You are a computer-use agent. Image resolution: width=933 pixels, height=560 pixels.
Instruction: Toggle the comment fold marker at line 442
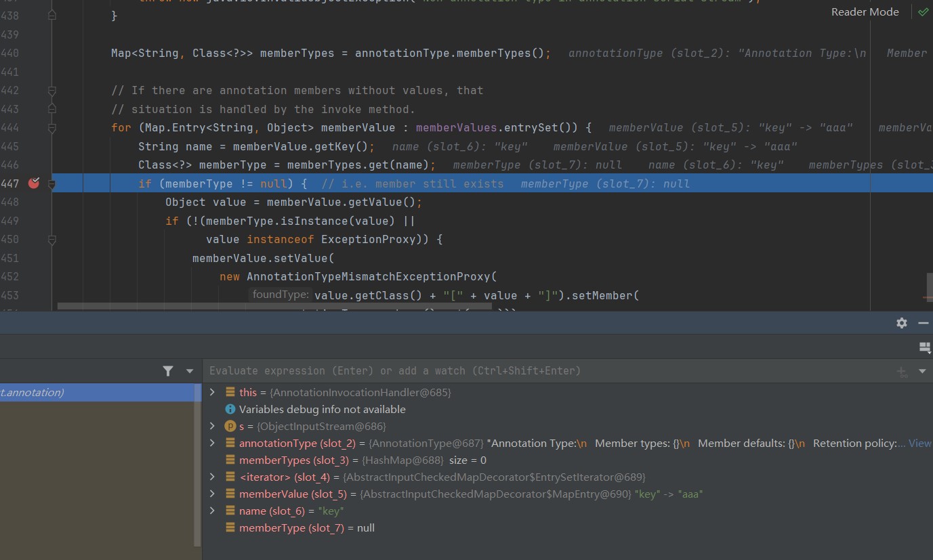pyautogui.click(x=52, y=90)
